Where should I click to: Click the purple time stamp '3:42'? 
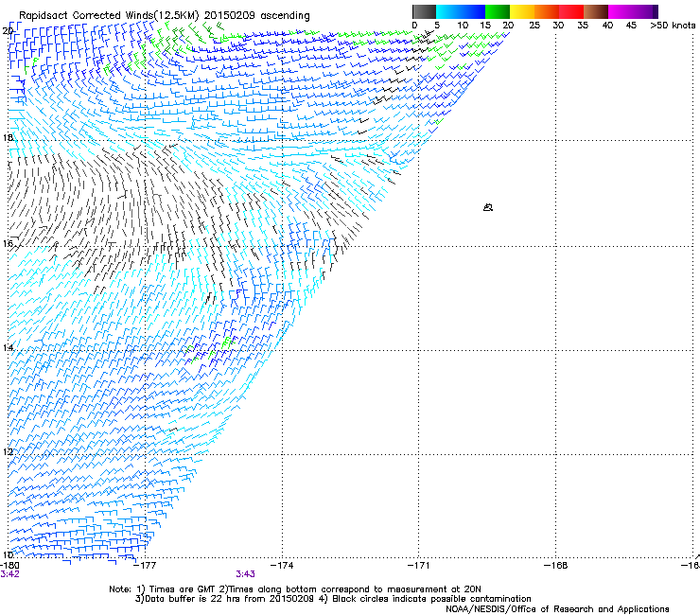9,574
